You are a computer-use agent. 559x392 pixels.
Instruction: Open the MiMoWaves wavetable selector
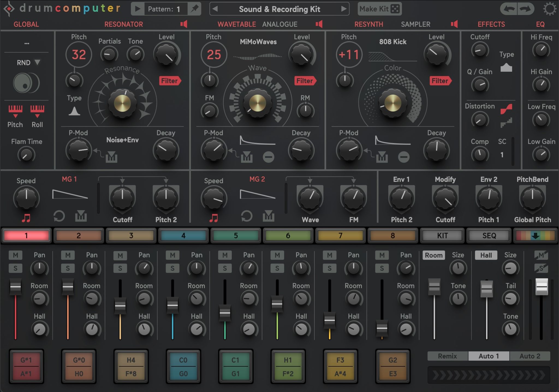[x=258, y=42]
